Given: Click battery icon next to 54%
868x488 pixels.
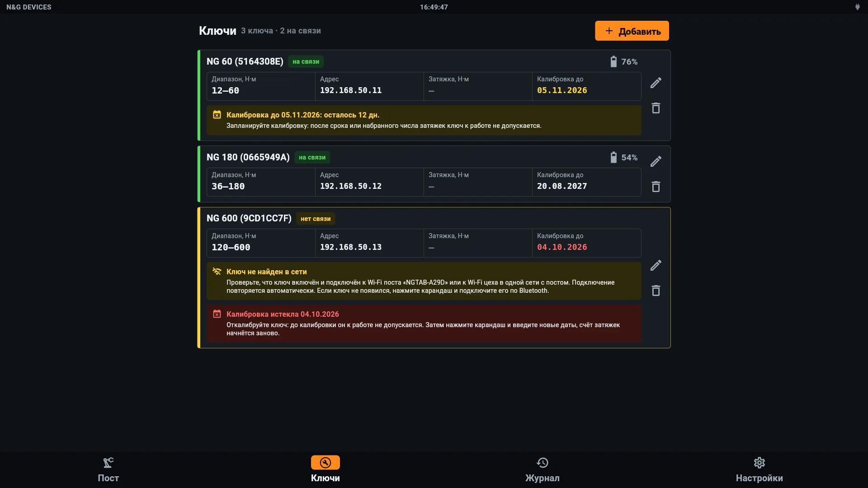Looking at the screenshot, I should pos(613,157).
